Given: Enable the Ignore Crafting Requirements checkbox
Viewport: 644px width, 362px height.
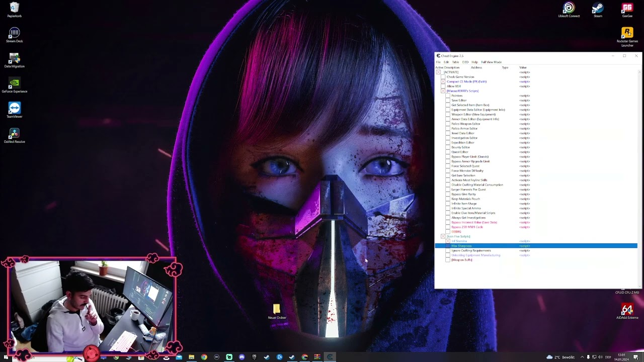Looking at the screenshot, I should point(448,250).
